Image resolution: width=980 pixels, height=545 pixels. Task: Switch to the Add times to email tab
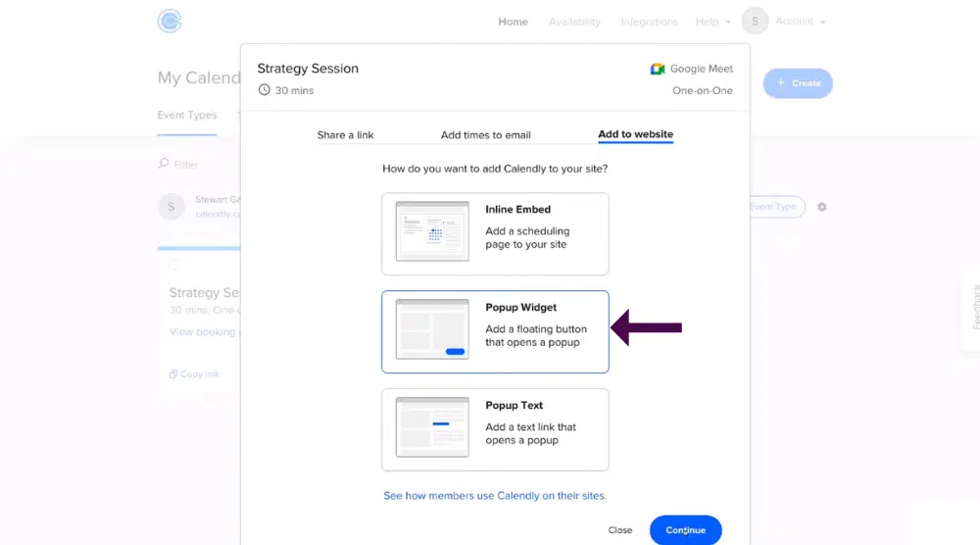point(486,135)
